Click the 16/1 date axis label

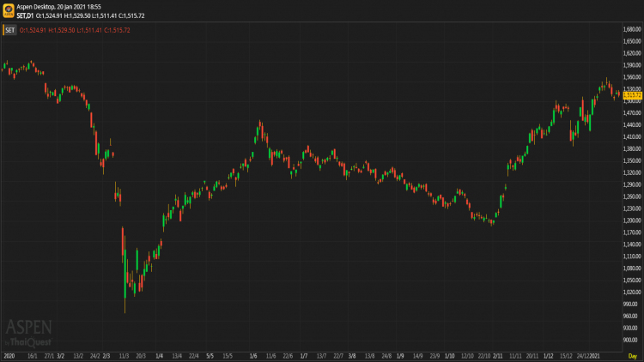pyautogui.click(x=32, y=356)
